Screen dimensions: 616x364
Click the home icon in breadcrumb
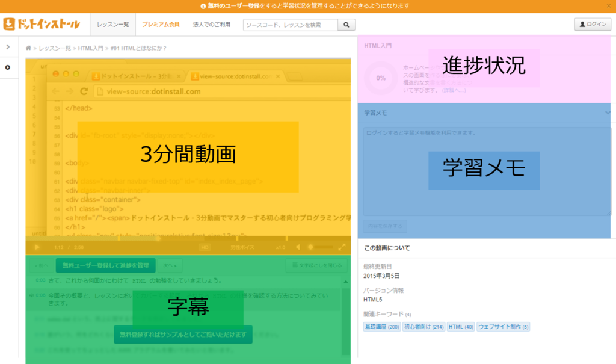[x=28, y=48]
